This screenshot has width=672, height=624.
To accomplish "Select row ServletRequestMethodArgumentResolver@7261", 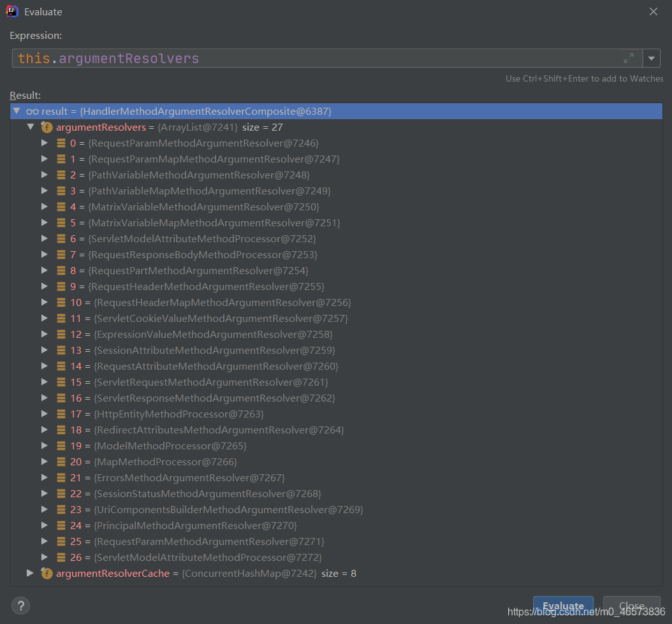I will (336, 382).
